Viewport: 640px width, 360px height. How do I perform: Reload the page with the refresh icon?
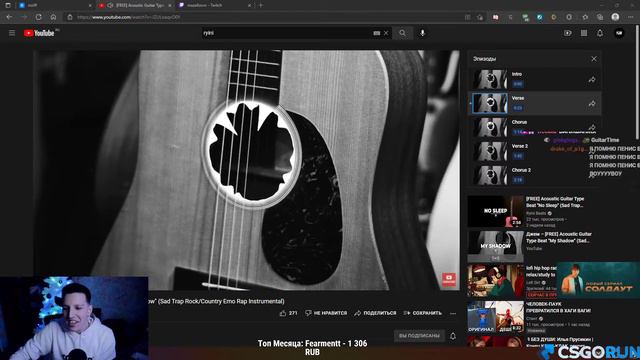[38, 17]
